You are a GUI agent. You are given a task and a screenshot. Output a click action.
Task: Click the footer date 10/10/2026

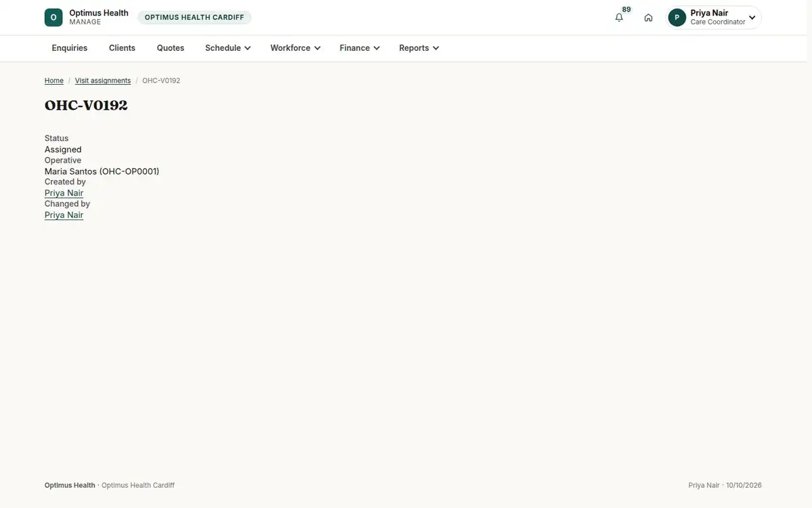pos(744,486)
